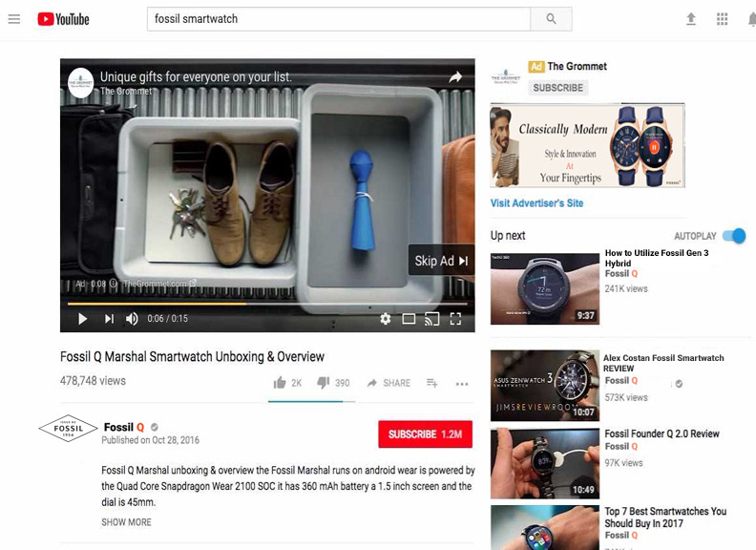Click the 241K views text
The height and width of the screenshot is (550, 756).
coord(626,288)
